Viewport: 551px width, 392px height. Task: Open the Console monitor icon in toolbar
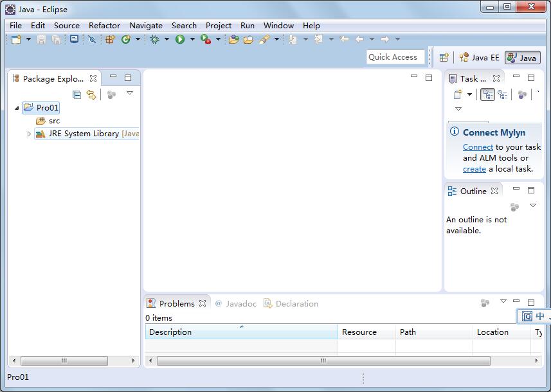(74, 39)
